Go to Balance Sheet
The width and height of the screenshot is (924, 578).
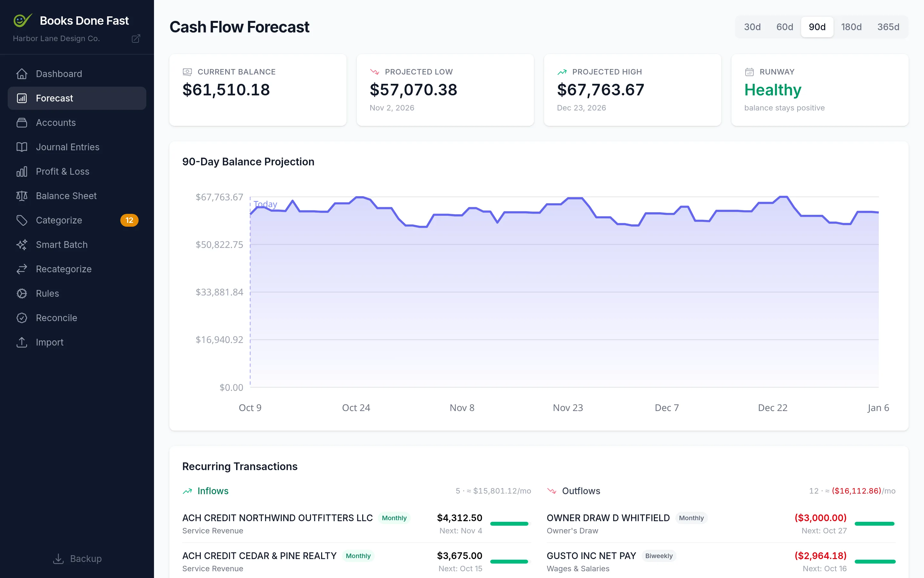(x=77, y=196)
